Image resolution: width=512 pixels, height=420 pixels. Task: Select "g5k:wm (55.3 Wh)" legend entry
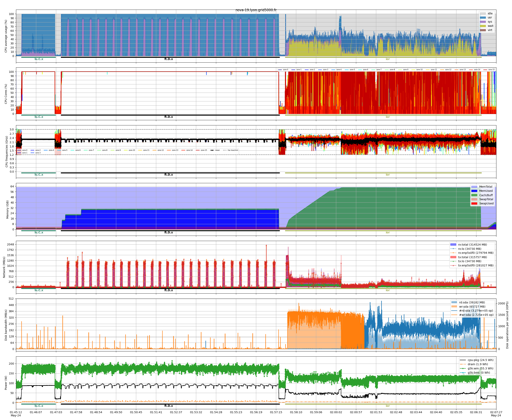point(480,368)
